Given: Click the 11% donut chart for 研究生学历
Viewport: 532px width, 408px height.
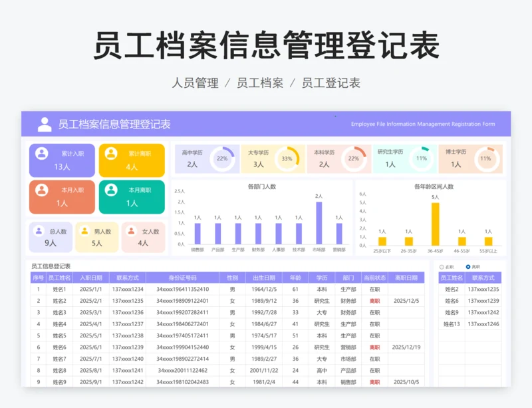Looking at the screenshot, I should tap(422, 158).
